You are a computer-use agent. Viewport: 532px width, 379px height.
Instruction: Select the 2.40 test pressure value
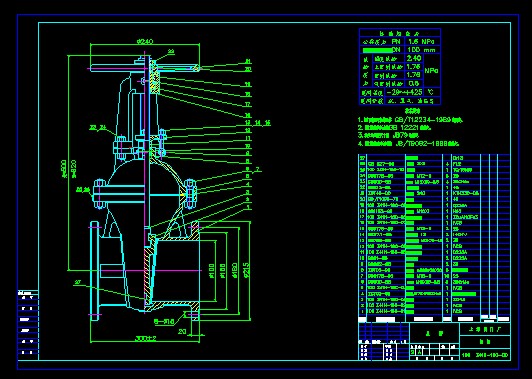click(414, 58)
